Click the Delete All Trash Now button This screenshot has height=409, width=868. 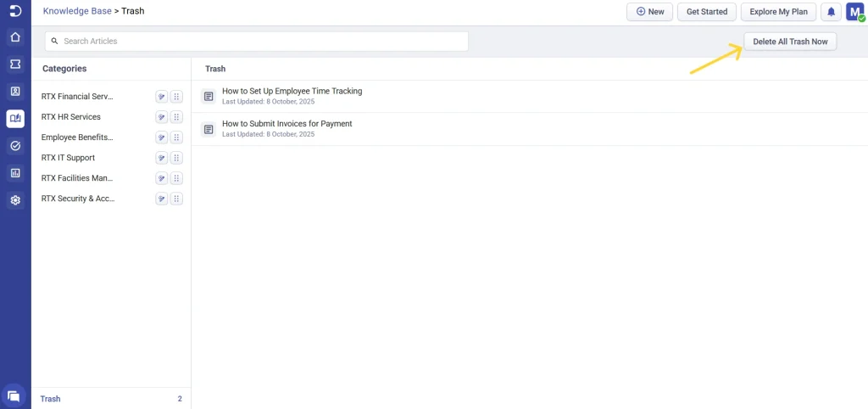pos(790,42)
